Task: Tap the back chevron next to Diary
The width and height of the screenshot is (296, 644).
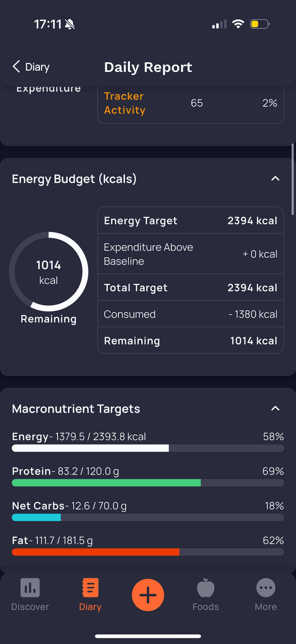Action: (16, 67)
